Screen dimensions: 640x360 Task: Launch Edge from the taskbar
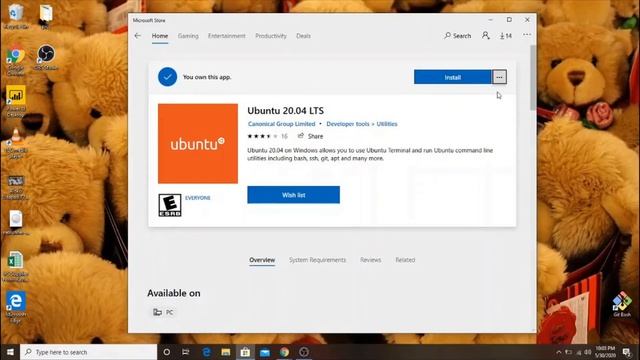point(207,352)
